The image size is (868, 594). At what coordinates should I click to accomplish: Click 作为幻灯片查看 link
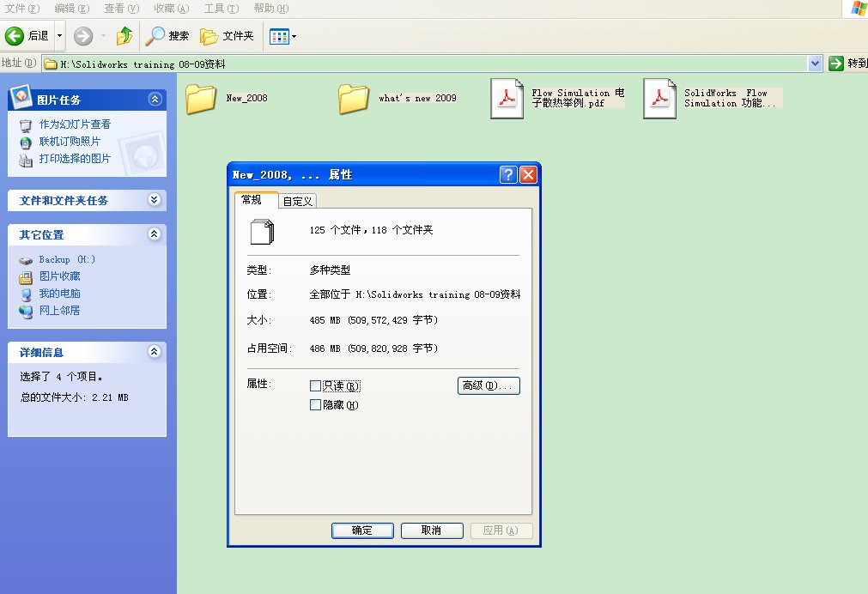(75, 124)
